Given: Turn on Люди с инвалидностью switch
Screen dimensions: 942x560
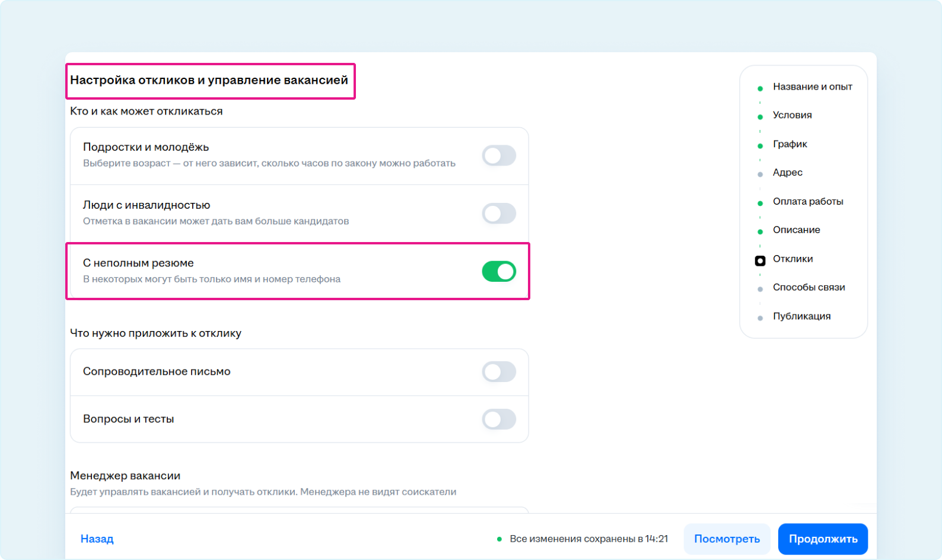Looking at the screenshot, I should pyautogui.click(x=498, y=214).
